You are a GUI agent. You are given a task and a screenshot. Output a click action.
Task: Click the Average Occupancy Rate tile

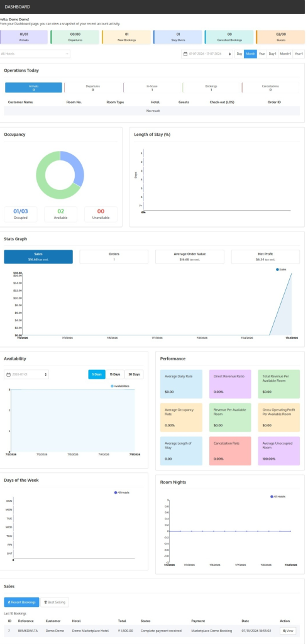(x=181, y=418)
